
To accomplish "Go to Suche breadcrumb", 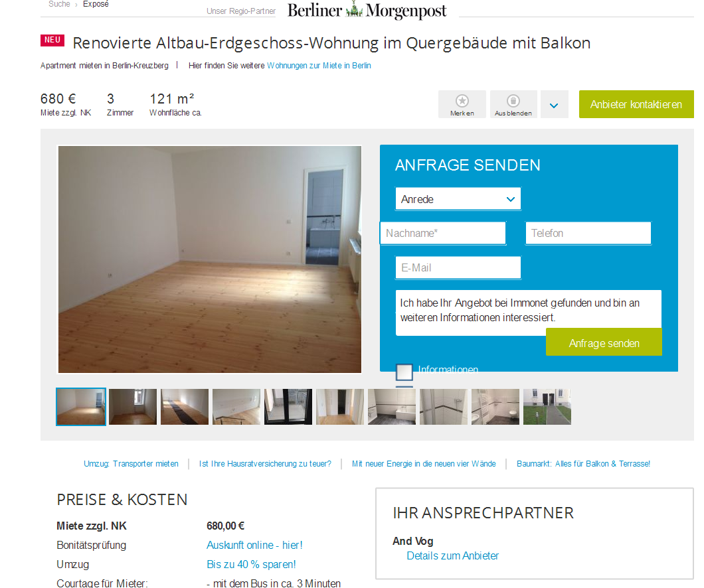I will point(59,4).
